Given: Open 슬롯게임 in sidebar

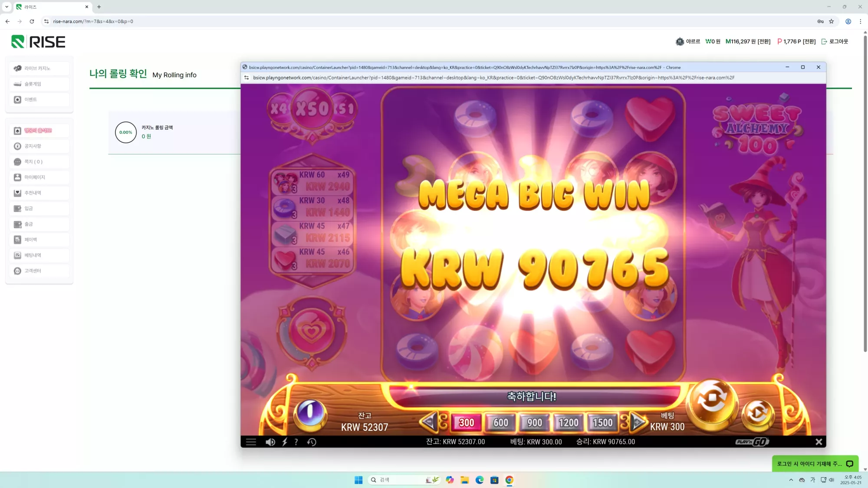Looking at the screenshot, I should pyautogui.click(x=39, y=84).
